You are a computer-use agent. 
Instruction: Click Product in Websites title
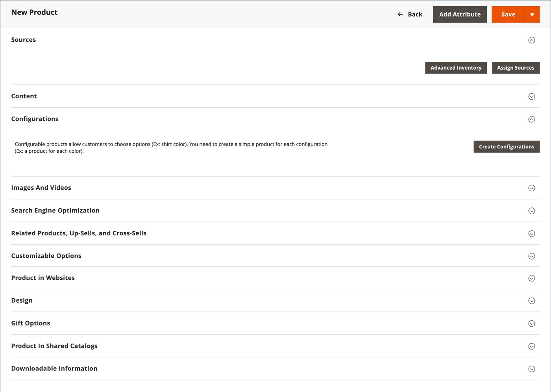pyautogui.click(x=43, y=278)
